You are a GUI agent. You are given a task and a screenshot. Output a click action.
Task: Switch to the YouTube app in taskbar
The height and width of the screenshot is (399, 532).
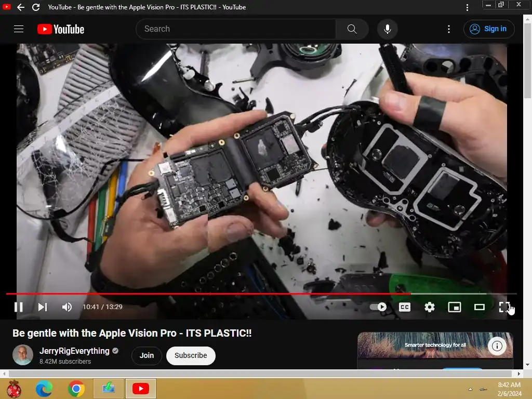click(x=141, y=389)
